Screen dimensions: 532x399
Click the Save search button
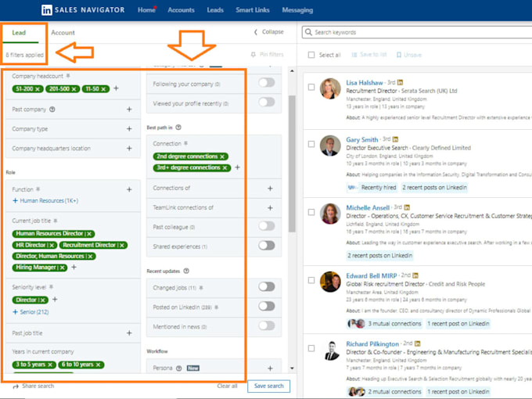tap(268, 386)
